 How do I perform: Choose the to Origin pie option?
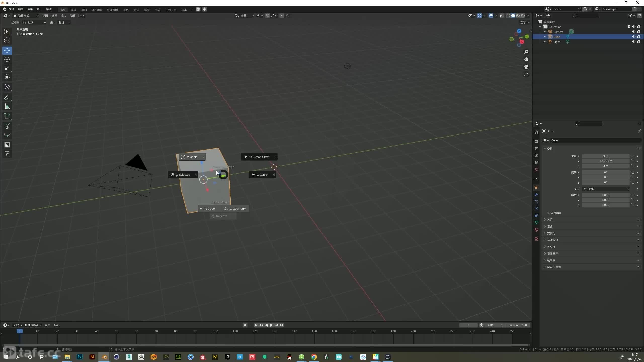pos(192,157)
